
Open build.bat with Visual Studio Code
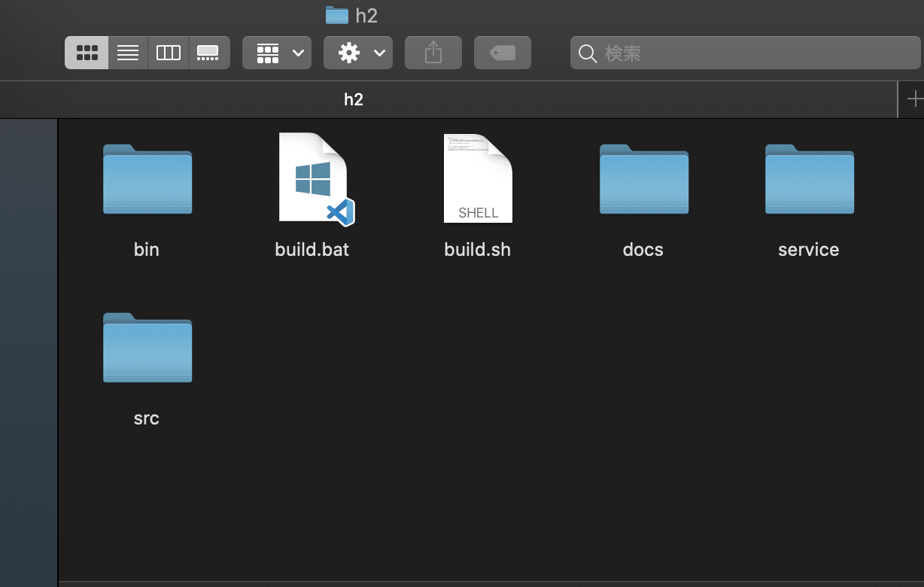[312, 178]
